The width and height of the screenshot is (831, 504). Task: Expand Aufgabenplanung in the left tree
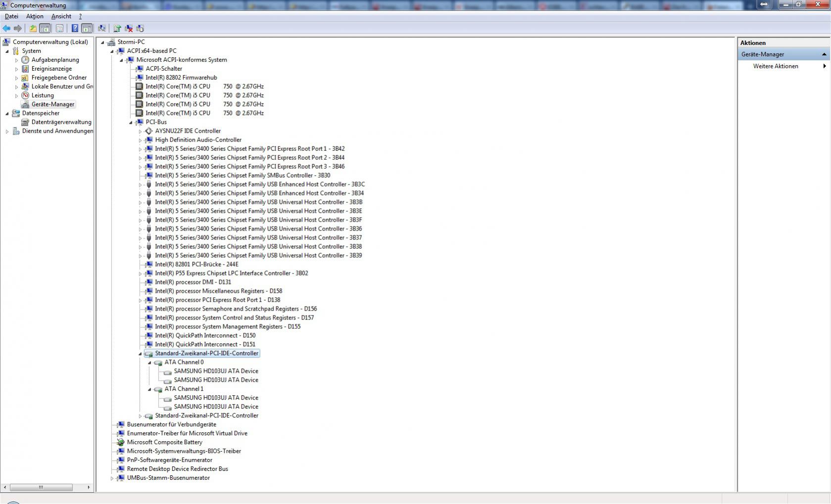16,60
